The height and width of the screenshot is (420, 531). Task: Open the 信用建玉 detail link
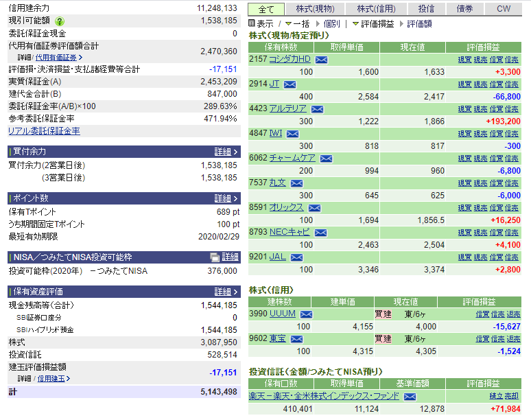[x=54, y=379]
